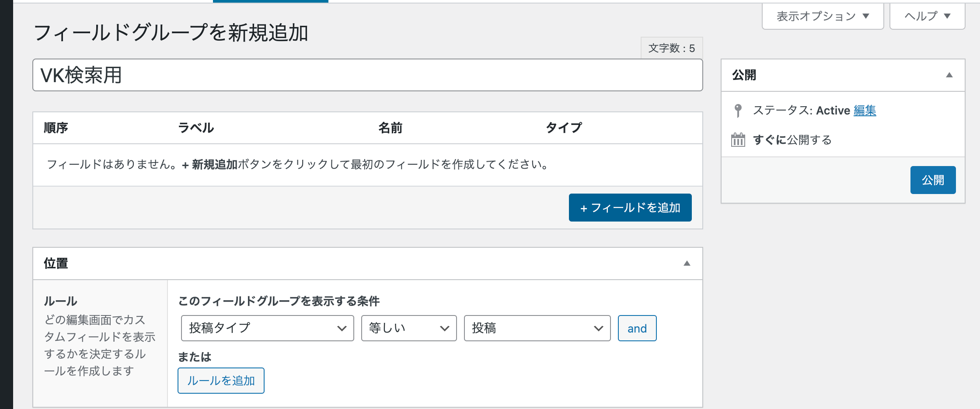
Task: Click the 公開 panel heading text
Action: pyautogui.click(x=744, y=75)
